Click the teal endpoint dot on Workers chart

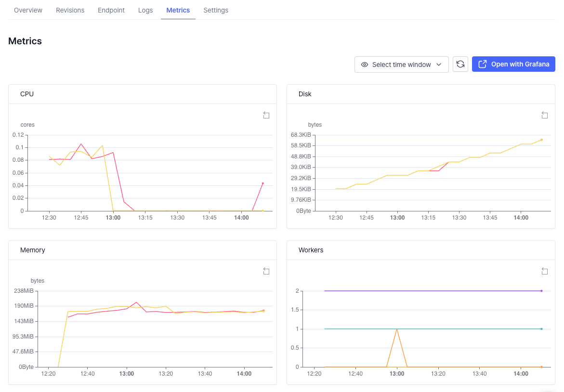coord(541,329)
